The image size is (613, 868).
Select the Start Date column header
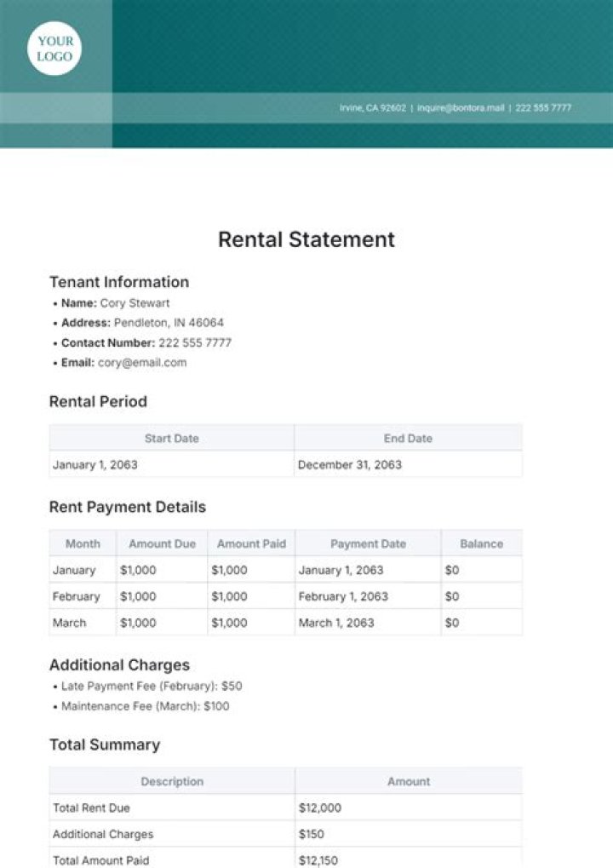pos(171,439)
